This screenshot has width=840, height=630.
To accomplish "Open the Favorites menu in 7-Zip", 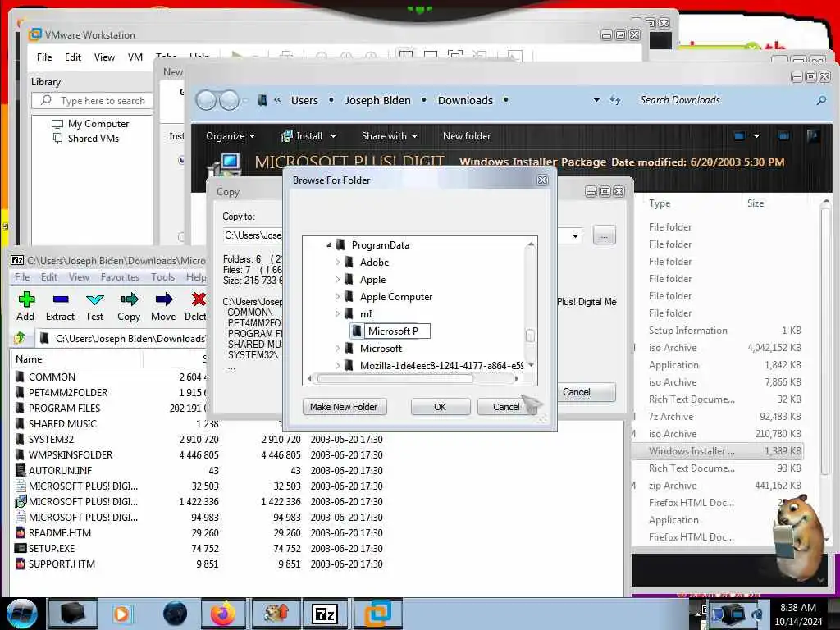I will 120,277.
